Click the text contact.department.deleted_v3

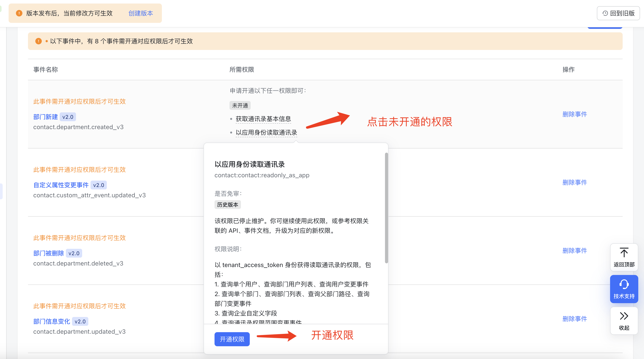[78, 263]
